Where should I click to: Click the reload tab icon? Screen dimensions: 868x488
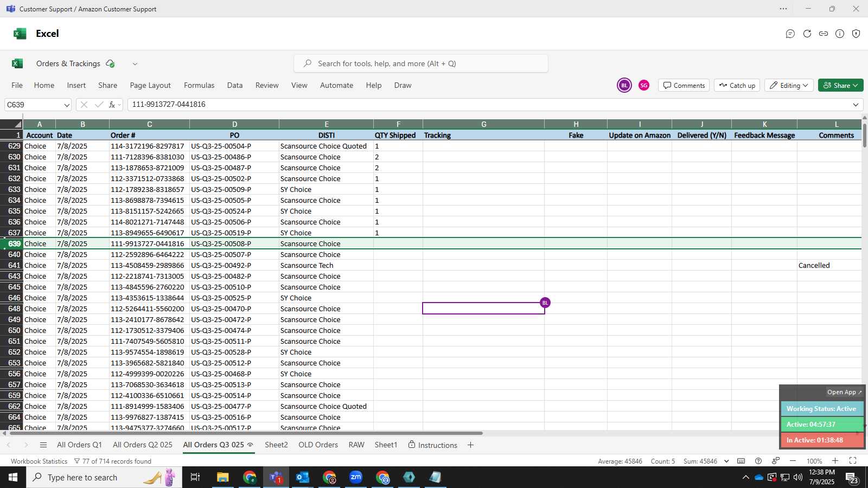(807, 34)
